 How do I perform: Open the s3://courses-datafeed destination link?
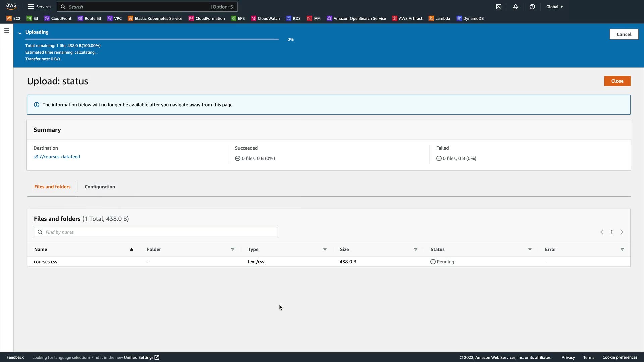coord(57,157)
